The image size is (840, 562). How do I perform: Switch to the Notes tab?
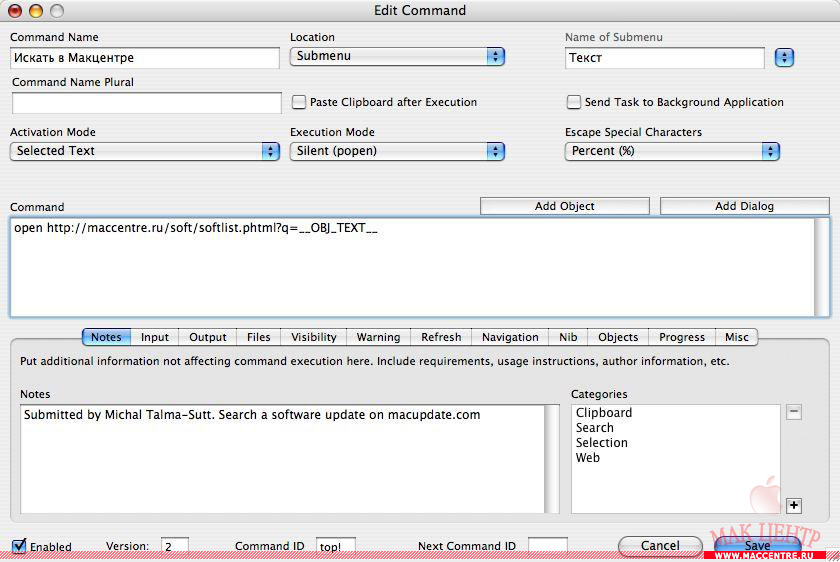[x=106, y=337]
